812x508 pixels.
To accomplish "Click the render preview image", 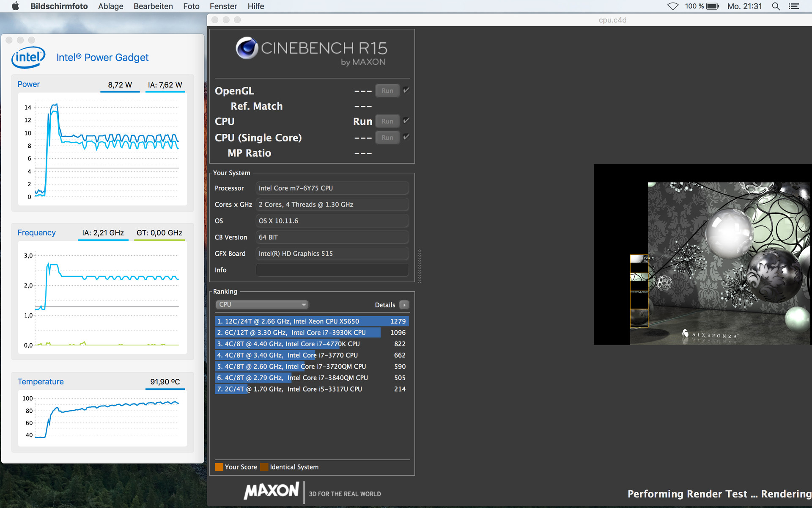I will tap(702, 254).
